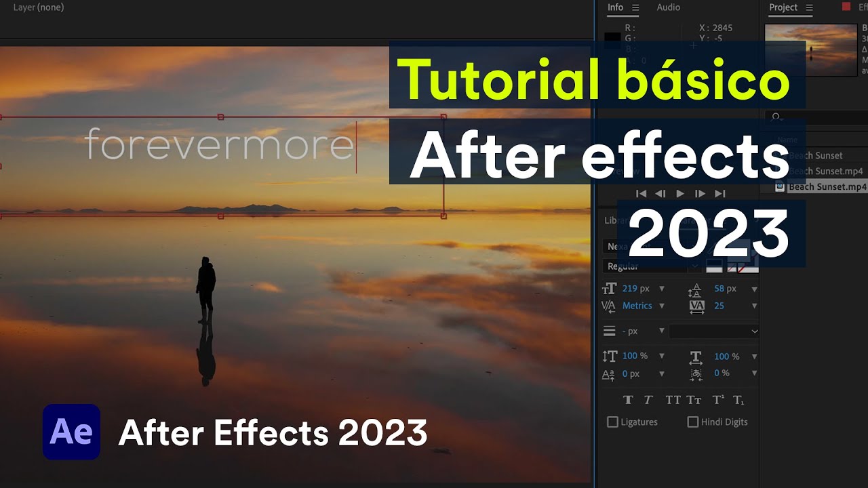Open the font size dropdown arrow
Screen dimensions: 868x488
pos(662,289)
